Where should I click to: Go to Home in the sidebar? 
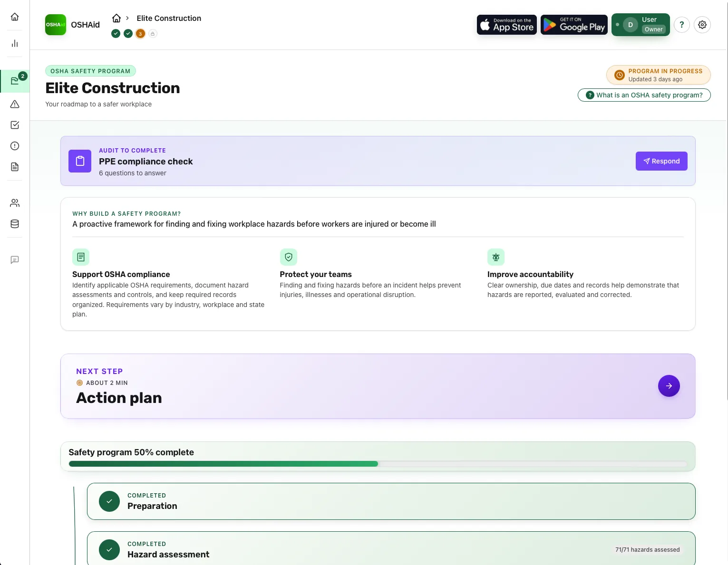point(15,17)
